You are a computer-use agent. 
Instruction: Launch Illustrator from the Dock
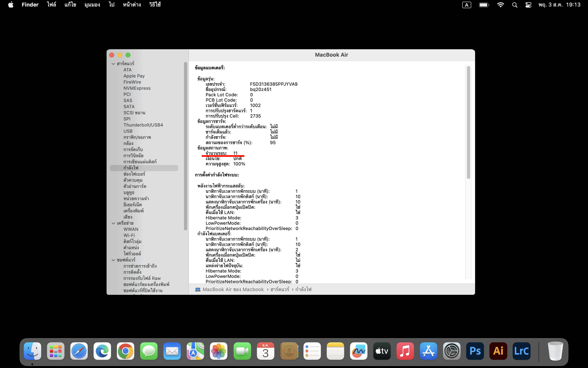point(498,351)
